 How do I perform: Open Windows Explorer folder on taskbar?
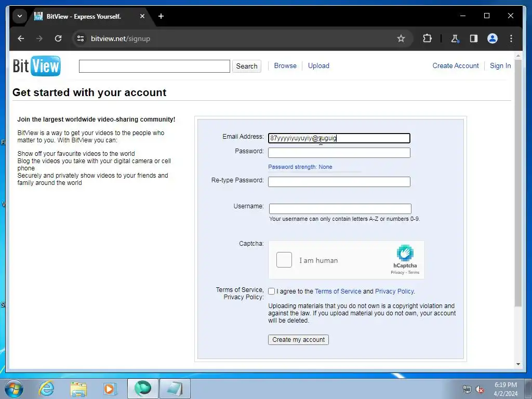point(79,389)
